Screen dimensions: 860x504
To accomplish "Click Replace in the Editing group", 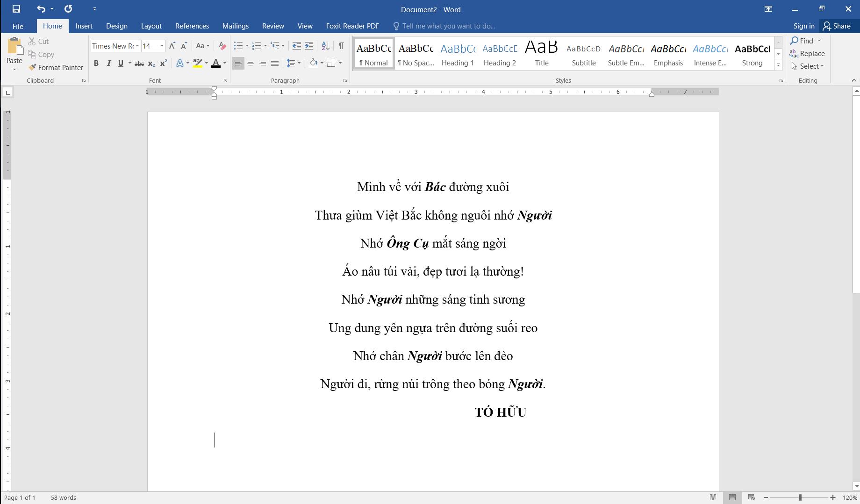I will (808, 54).
